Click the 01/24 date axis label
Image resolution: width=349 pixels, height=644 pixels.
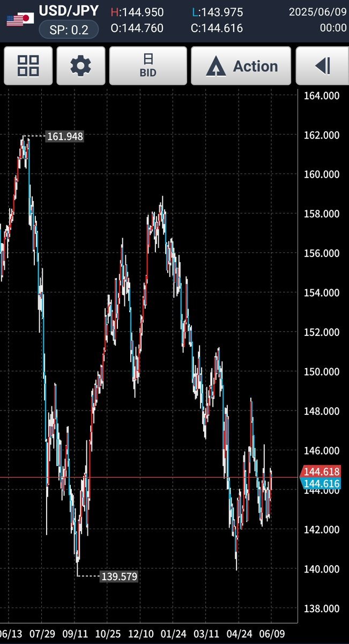[x=174, y=633]
